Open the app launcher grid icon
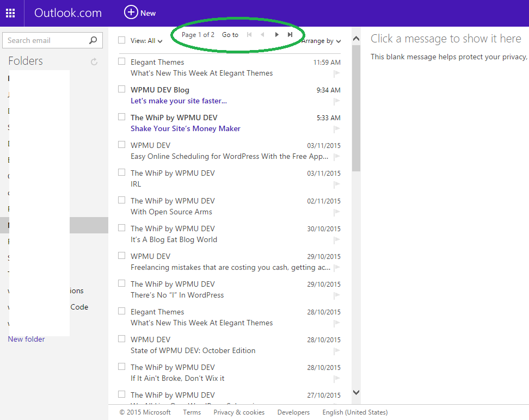Image resolution: width=529 pixels, height=420 pixels. coord(10,13)
